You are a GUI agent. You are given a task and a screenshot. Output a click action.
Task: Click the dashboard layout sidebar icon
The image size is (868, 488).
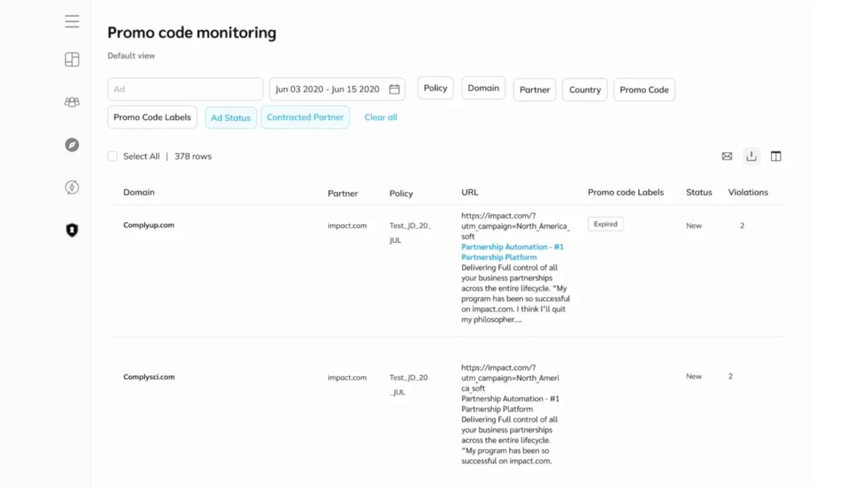pos(72,59)
